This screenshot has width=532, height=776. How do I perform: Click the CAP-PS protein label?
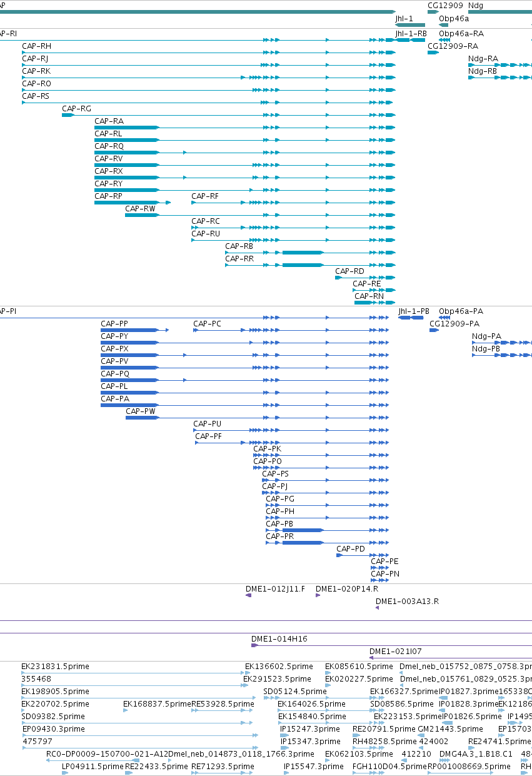coord(276,474)
